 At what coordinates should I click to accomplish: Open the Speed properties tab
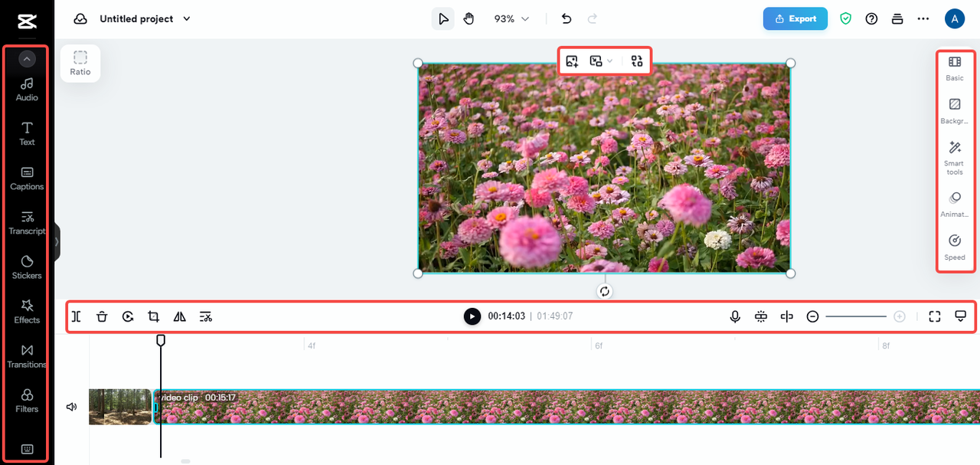pos(955,247)
